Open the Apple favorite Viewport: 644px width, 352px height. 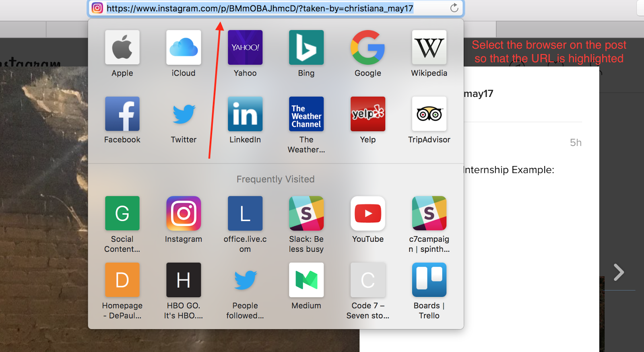pyautogui.click(x=122, y=47)
